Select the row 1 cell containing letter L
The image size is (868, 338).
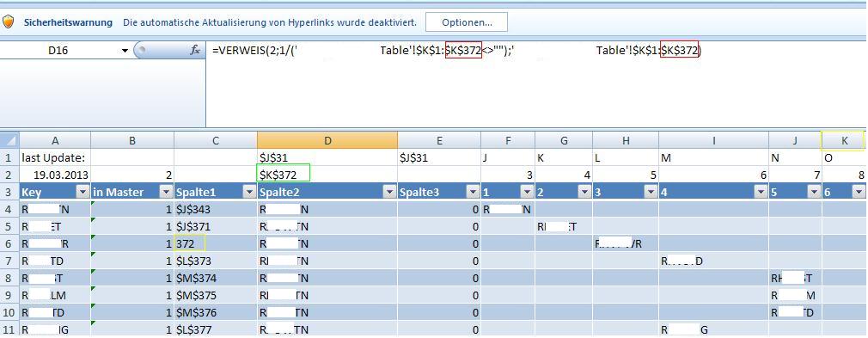626,157
